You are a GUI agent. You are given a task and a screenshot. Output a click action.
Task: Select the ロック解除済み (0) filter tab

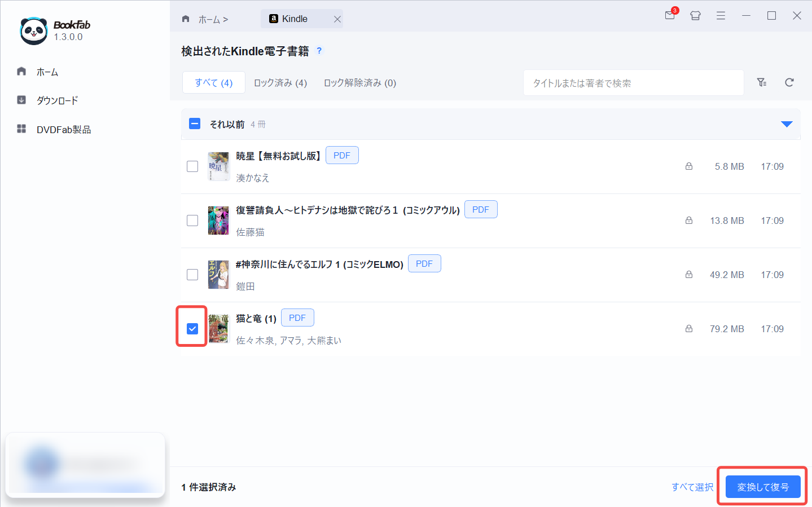pos(360,83)
